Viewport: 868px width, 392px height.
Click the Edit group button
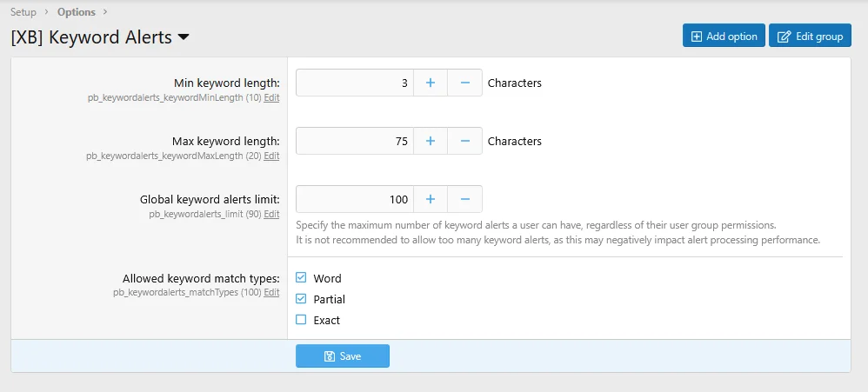[x=810, y=36]
